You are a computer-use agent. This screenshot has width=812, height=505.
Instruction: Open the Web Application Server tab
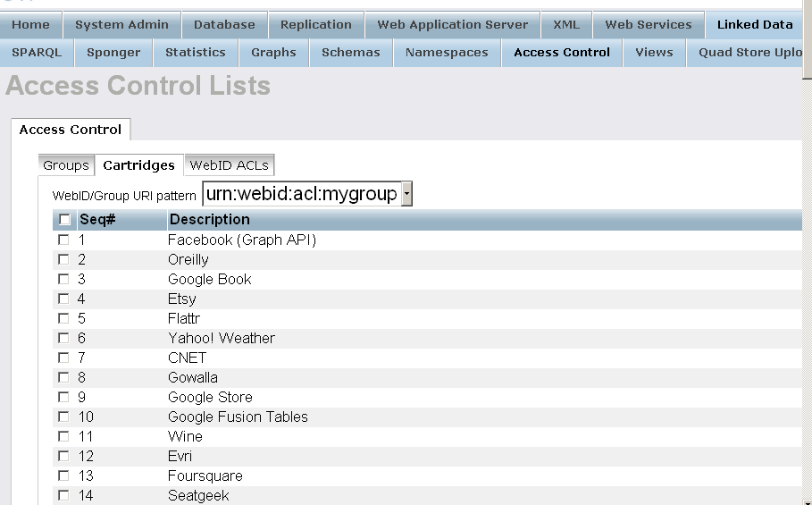pyautogui.click(x=452, y=25)
